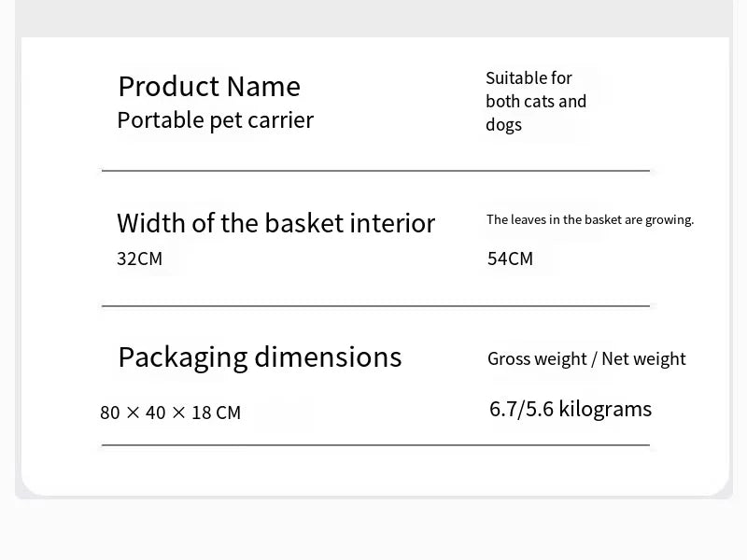Click the divider line under the basket width row
Image resolution: width=747 pixels, height=560 pixels.
click(375, 306)
